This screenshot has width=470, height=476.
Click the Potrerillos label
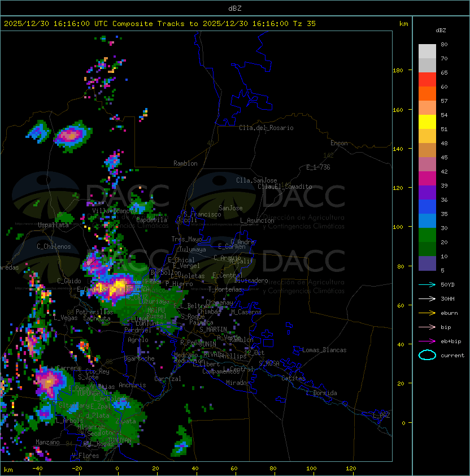[94, 312]
